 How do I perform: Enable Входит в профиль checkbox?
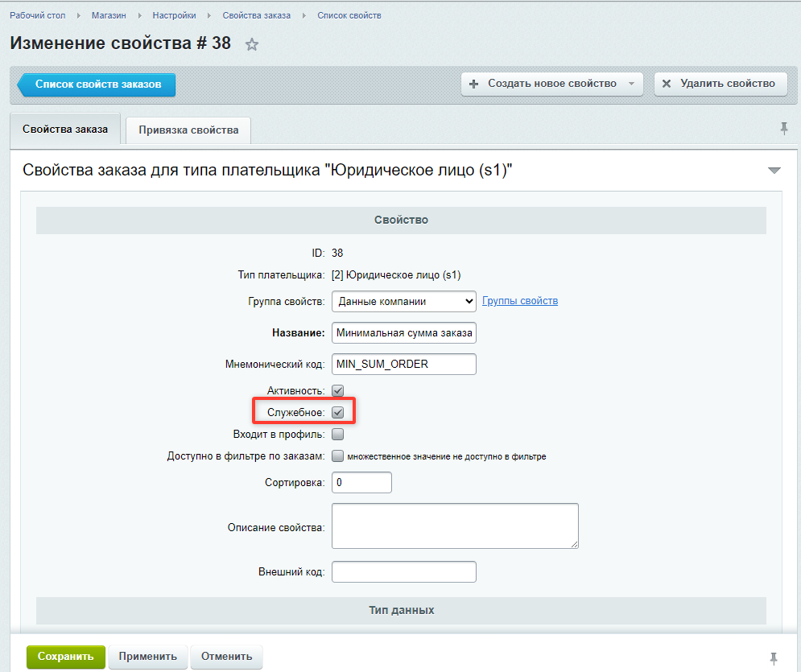tap(337, 435)
